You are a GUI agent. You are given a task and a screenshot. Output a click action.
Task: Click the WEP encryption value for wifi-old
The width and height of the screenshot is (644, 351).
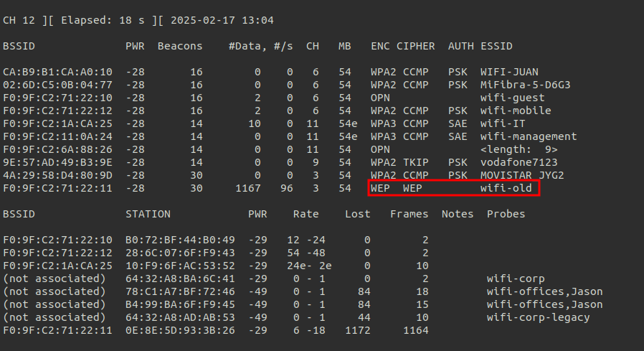pyautogui.click(x=380, y=188)
